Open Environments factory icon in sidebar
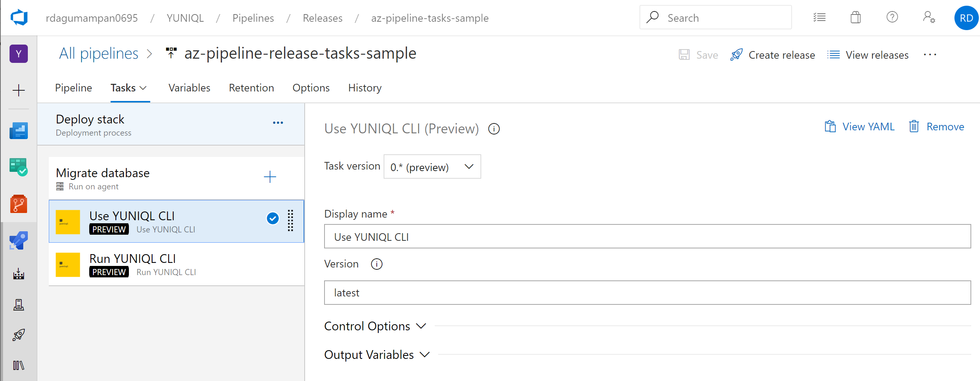Viewport: 980px width, 381px height. (19, 274)
